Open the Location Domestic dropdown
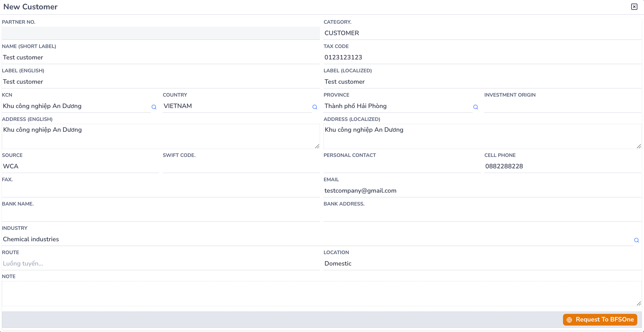The image size is (644, 332). point(482,263)
